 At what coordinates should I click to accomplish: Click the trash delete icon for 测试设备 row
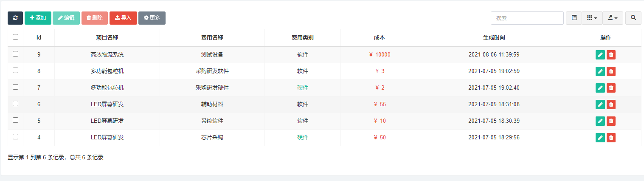click(611, 55)
